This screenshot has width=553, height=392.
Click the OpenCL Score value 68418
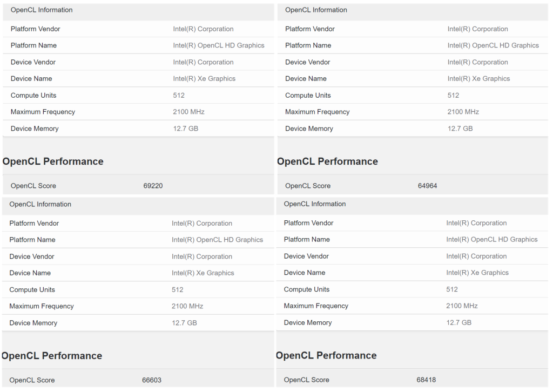coord(426,380)
